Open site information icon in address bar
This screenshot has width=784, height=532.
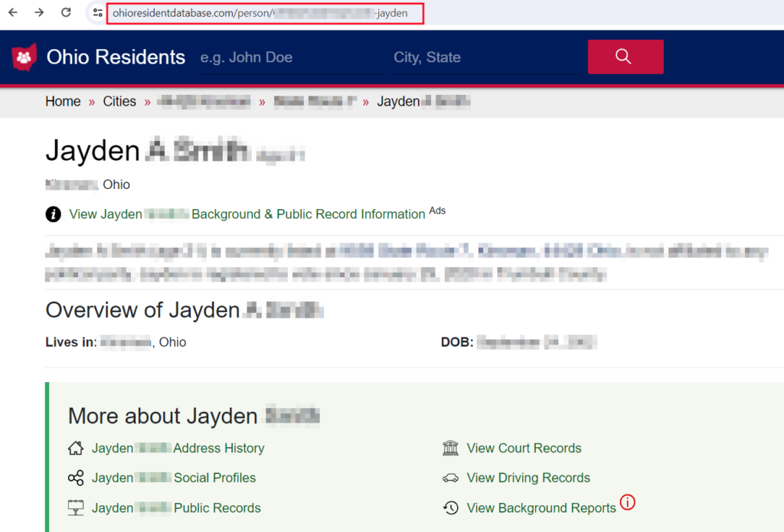pyautogui.click(x=97, y=13)
